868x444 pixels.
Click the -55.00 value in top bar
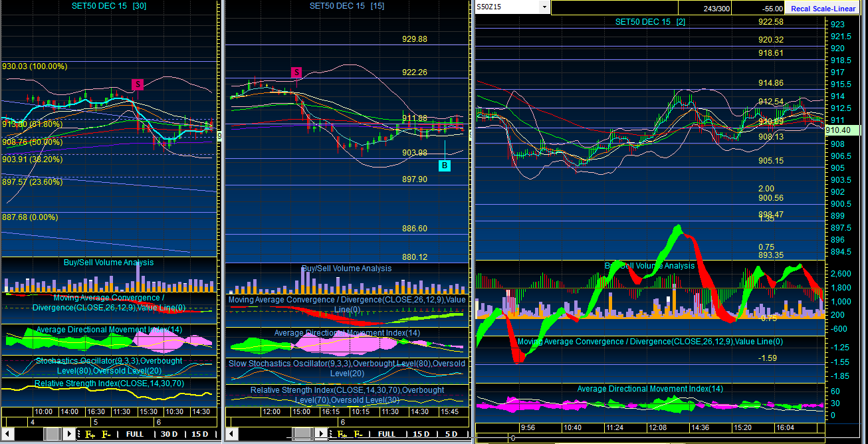pos(772,9)
